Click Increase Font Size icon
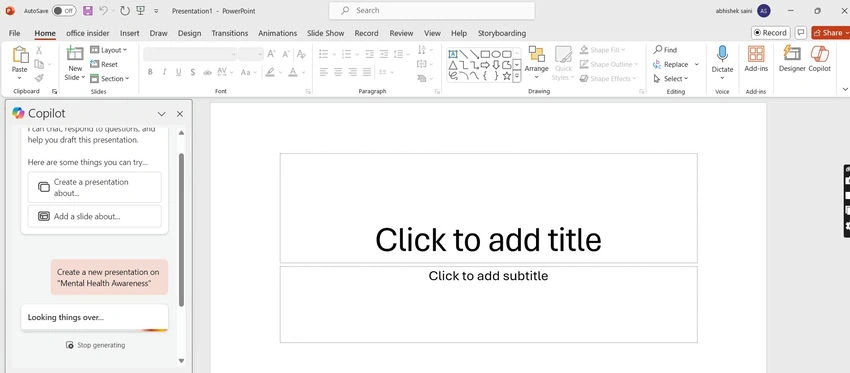This screenshot has height=373, width=850. point(272,54)
